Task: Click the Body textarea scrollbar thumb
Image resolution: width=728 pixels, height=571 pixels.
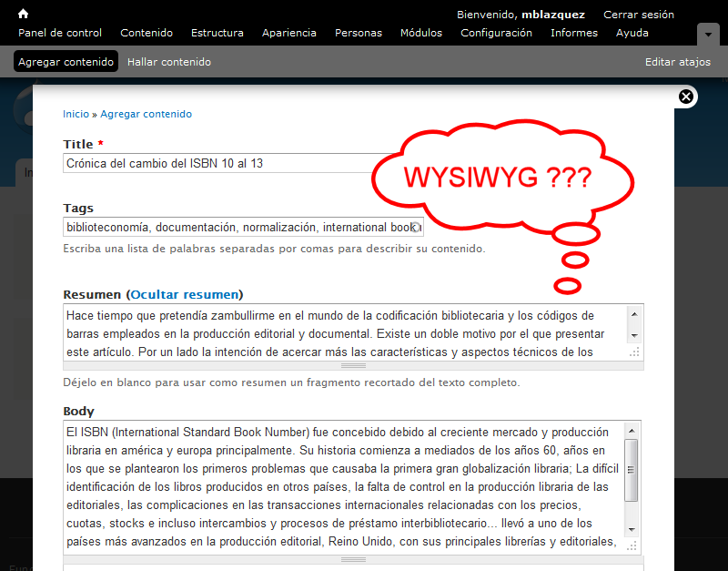Action: pos(632,469)
